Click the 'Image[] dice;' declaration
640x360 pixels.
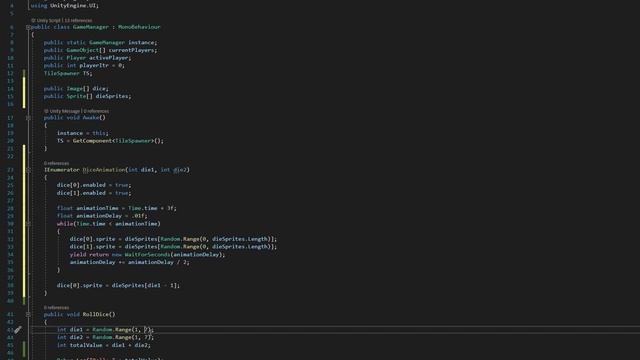(88, 89)
